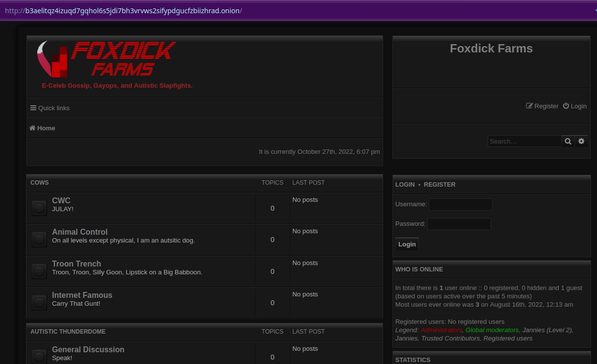Image resolution: width=597 pixels, height=364 pixels.
Task: Focus the Username input field
Action: [x=460, y=204]
